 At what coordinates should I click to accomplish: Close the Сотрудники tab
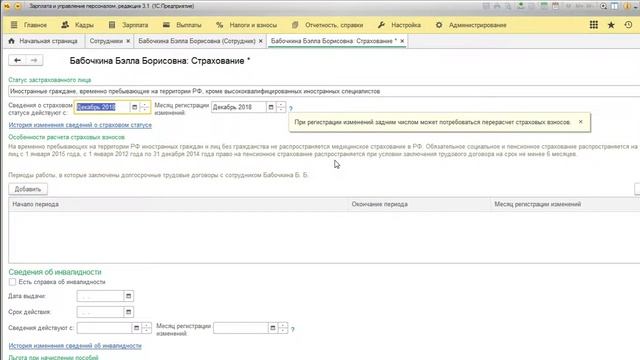[x=128, y=41]
